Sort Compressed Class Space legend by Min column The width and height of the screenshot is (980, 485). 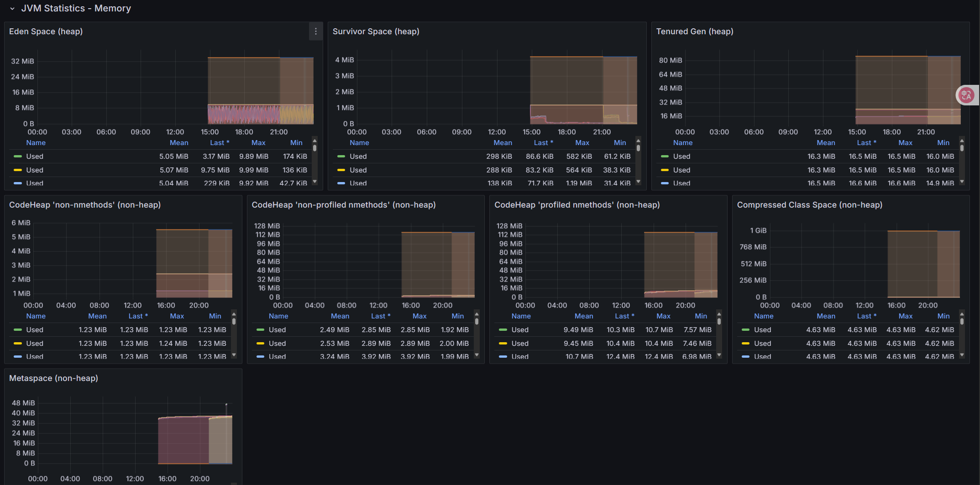[x=943, y=316]
